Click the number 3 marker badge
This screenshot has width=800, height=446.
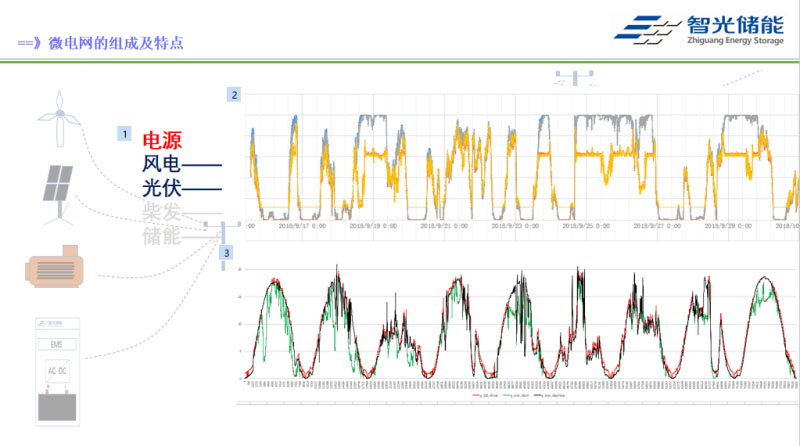[227, 253]
